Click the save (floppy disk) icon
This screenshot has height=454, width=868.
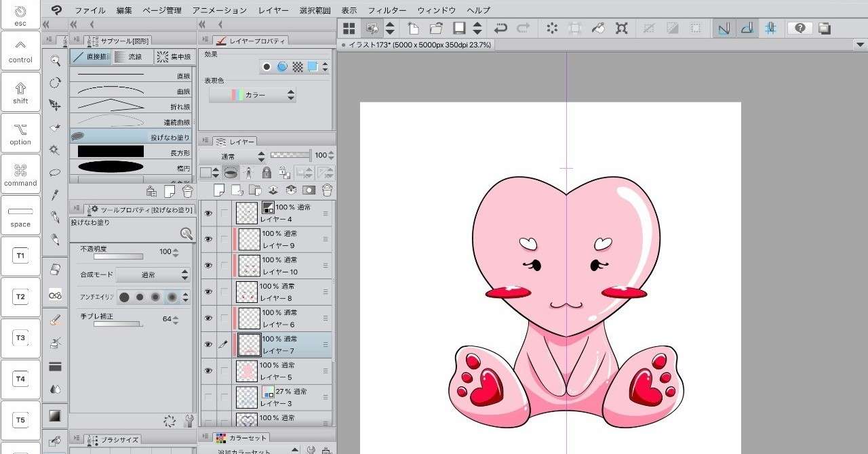460,28
